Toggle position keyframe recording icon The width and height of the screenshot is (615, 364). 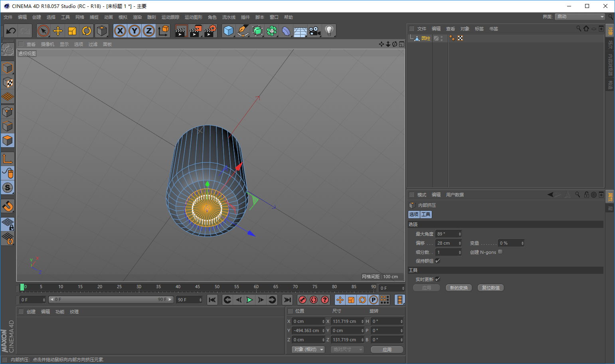click(340, 300)
